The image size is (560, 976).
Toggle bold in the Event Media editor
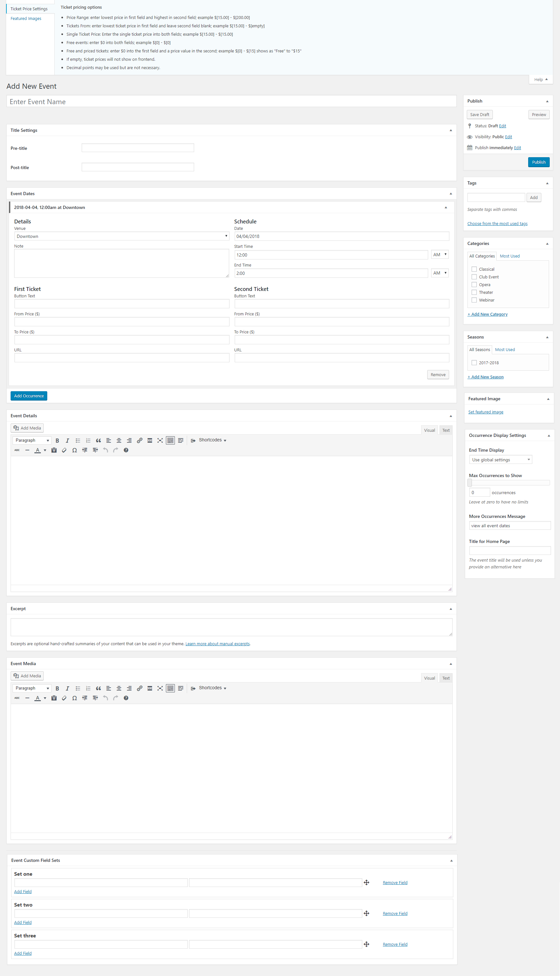tap(57, 688)
